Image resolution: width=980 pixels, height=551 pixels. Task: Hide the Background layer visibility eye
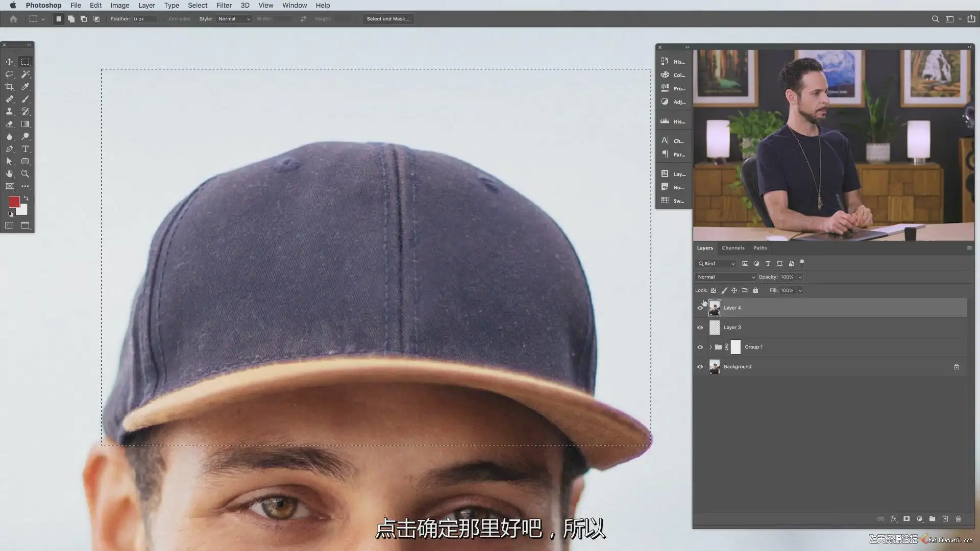pos(700,367)
